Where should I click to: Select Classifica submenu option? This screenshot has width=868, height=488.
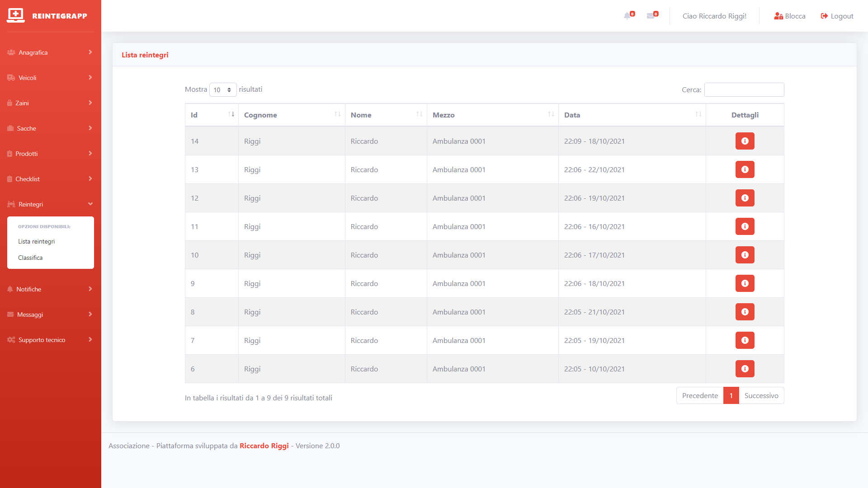tap(30, 258)
